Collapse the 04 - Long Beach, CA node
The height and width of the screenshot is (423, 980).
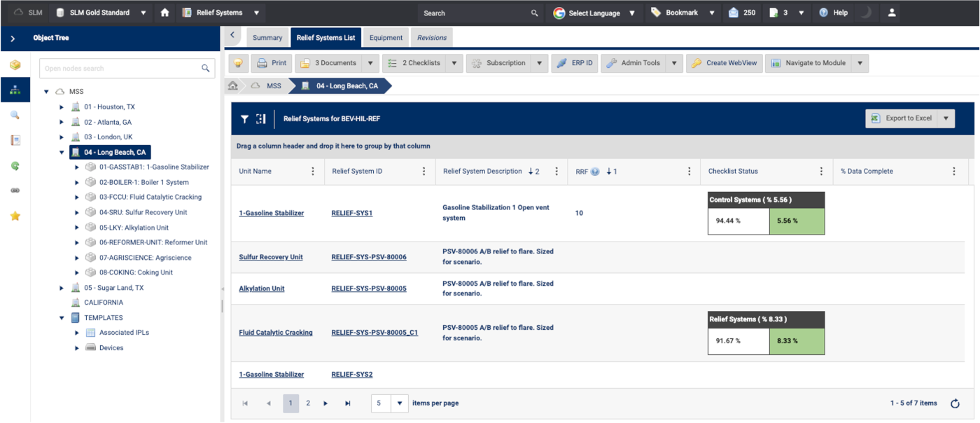point(62,153)
